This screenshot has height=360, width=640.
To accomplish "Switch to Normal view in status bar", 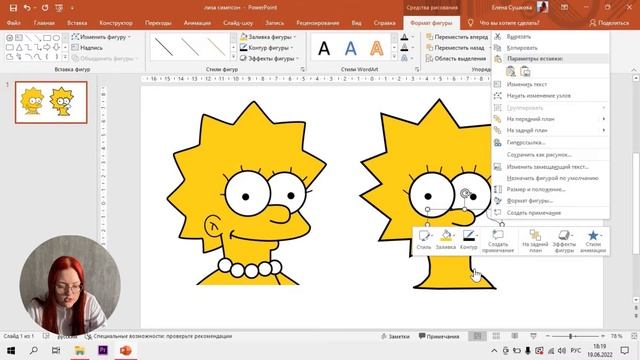I will click(477, 336).
